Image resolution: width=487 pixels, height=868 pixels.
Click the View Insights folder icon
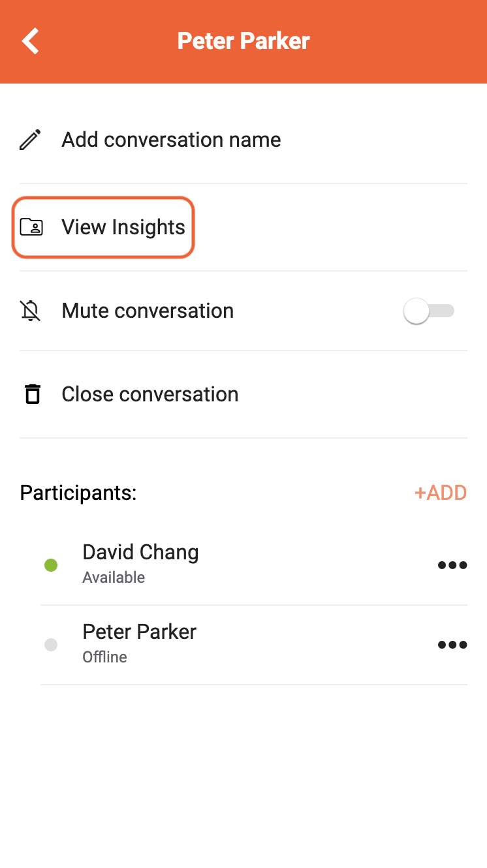click(31, 227)
